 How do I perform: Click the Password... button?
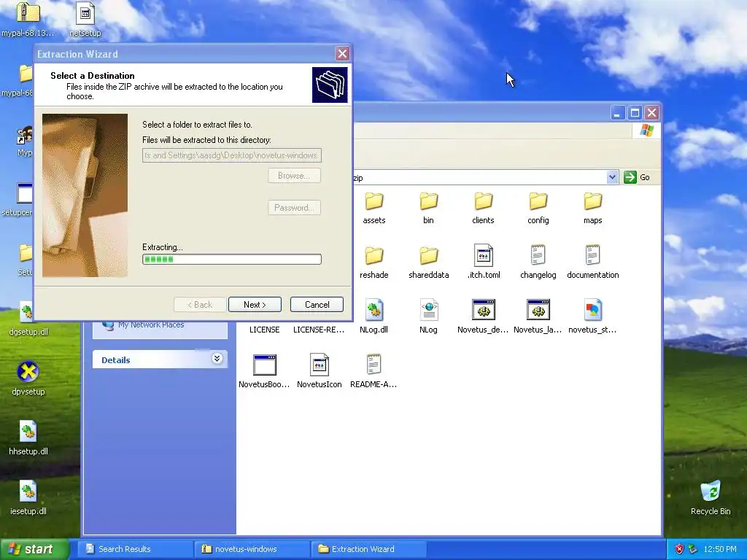coord(294,208)
